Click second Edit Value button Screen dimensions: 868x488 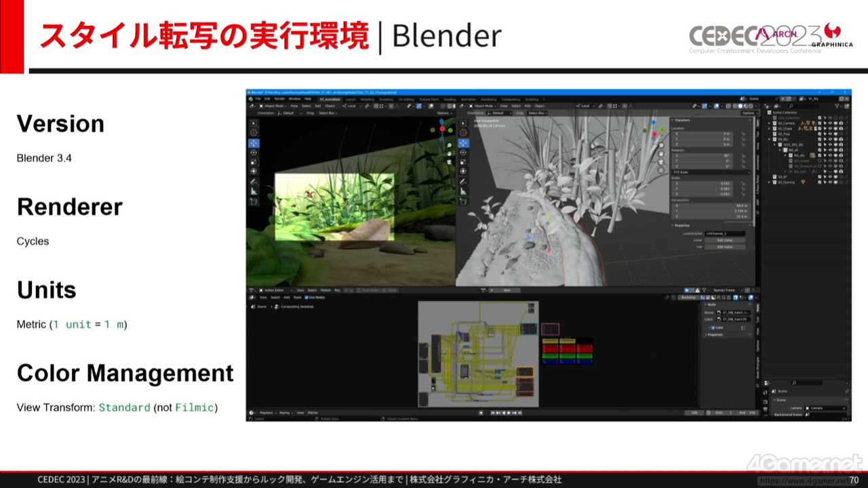(725, 247)
